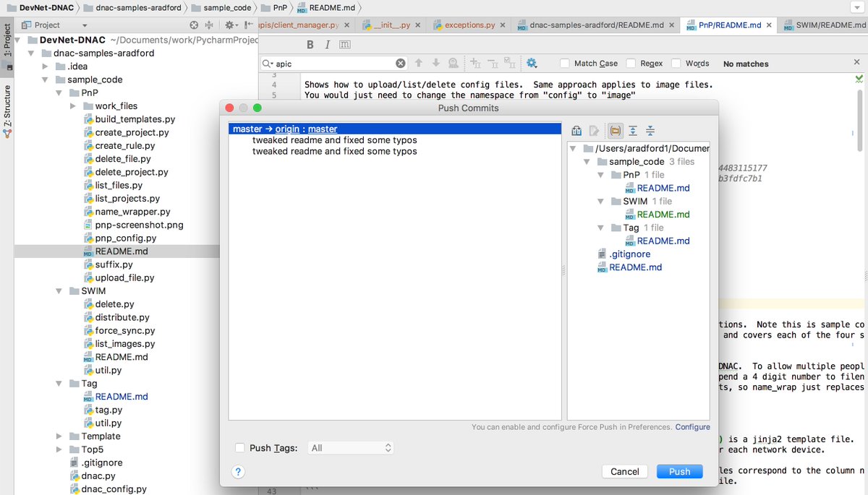Collapse Tag node in Push dialog file tree

pyautogui.click(x=601, y=228)
